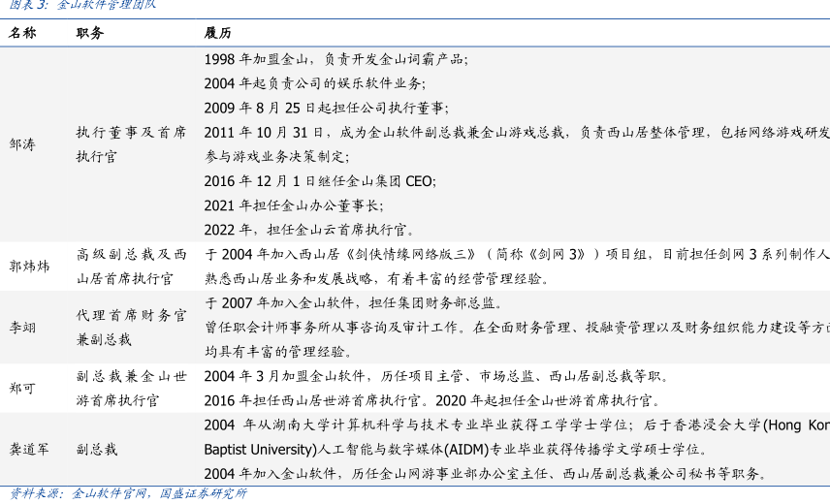Click the source note 资料来源 at the bottom
830x504 pixels.
(128, 493)
